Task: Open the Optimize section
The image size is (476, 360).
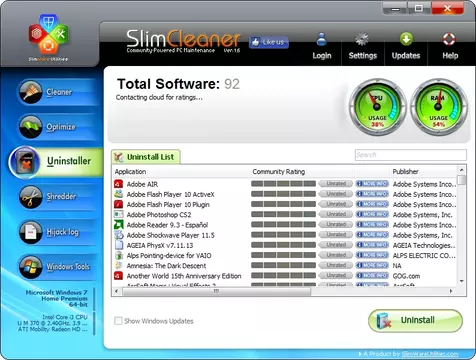Action: pyautogui.click(x=57, y=127)
